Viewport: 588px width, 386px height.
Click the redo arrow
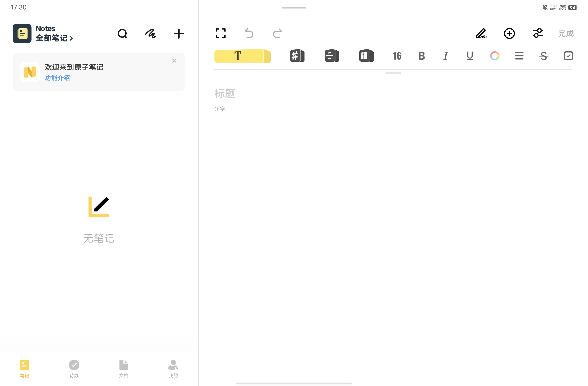pos(277,33)
